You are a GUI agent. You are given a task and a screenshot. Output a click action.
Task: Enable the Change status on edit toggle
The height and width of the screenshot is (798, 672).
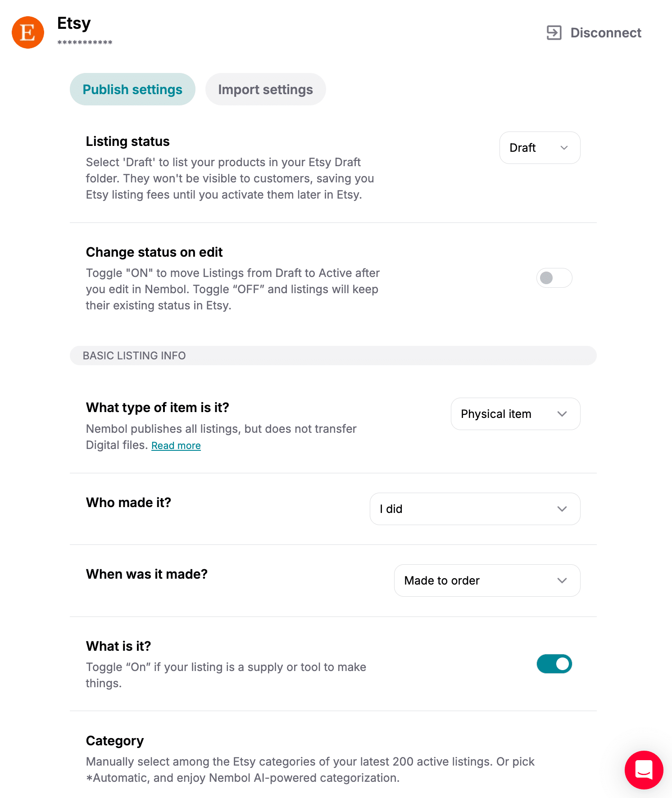(x=554, y=278)
